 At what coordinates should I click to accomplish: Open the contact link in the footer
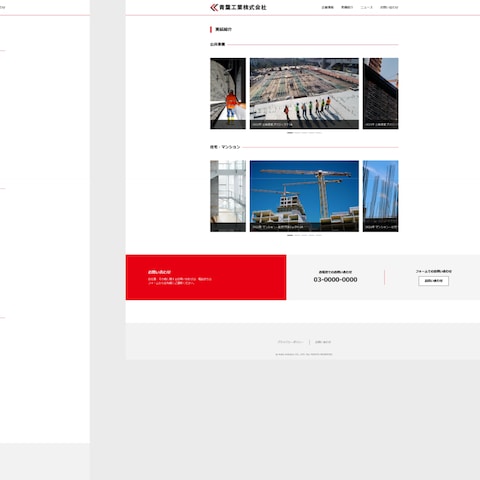pyautogui.click(x=323, y=342)
